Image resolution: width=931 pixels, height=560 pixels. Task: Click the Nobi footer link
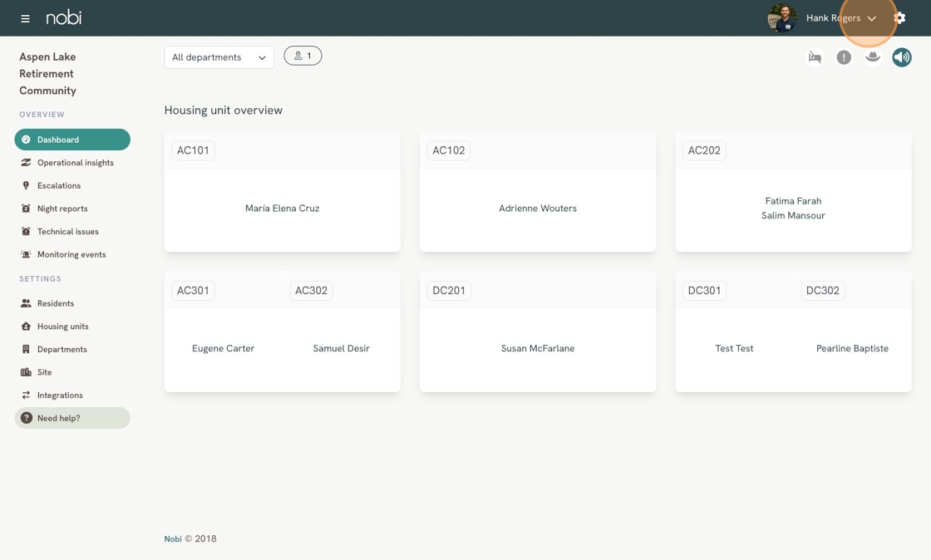172,539
